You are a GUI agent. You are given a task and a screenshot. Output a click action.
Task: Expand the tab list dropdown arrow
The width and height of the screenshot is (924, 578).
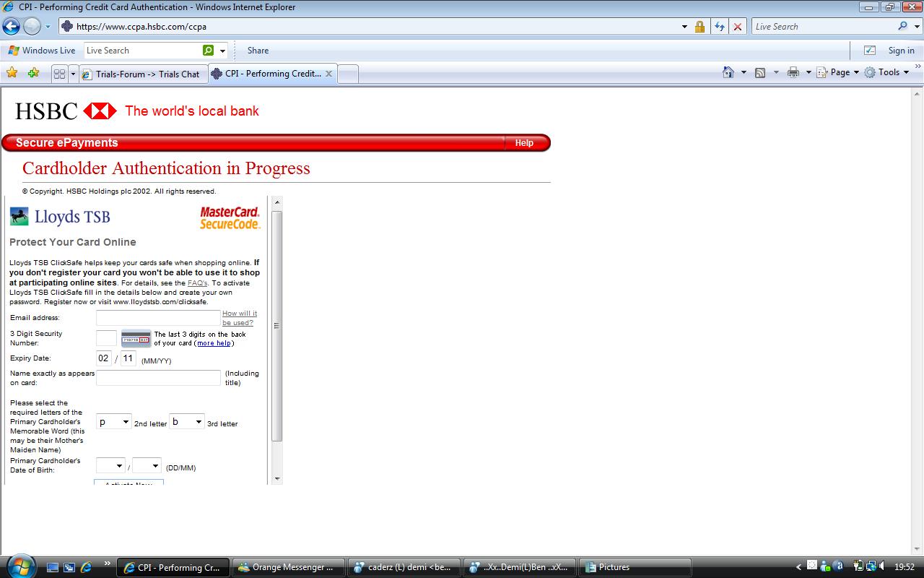click(72, 74)
